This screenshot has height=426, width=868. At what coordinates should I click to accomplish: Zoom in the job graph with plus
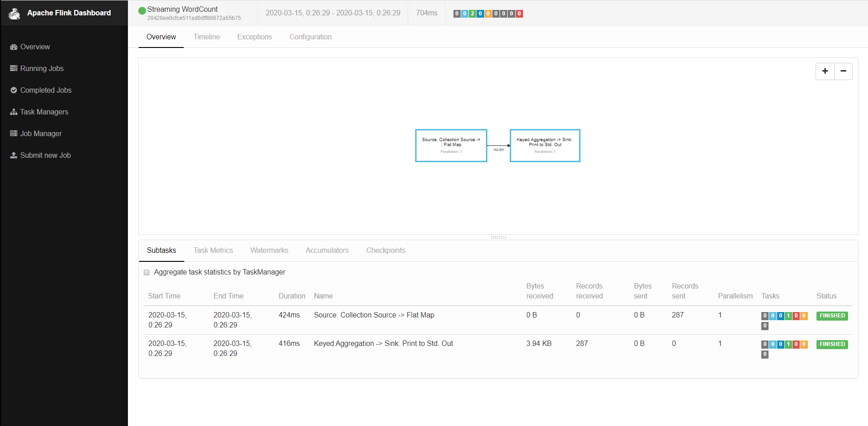(x=825, y=71)
